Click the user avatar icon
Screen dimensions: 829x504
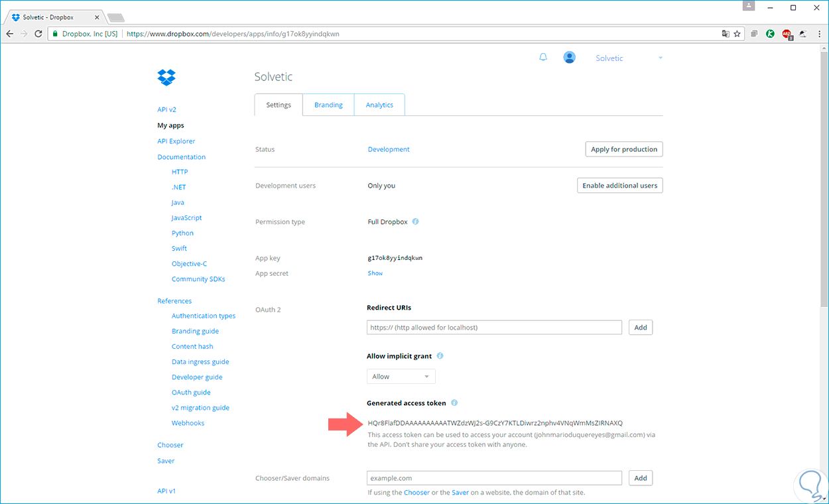tap(569, 58)
